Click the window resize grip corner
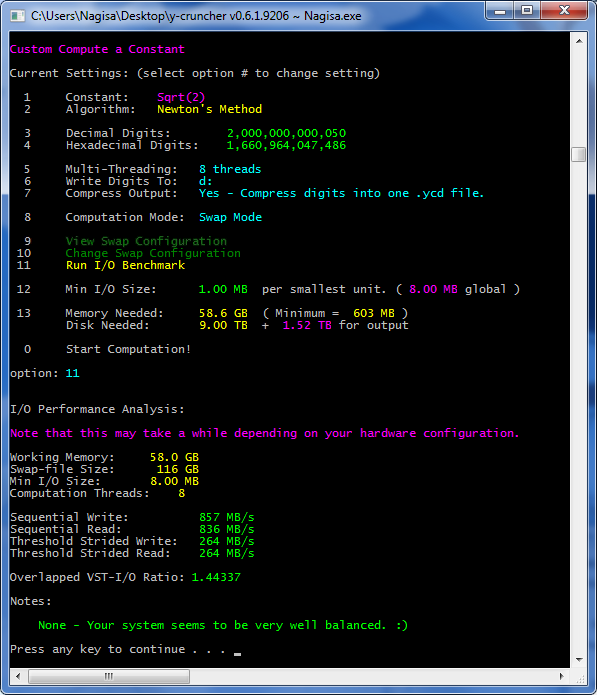Screen dimensions: 597x695 pos(580,678)
